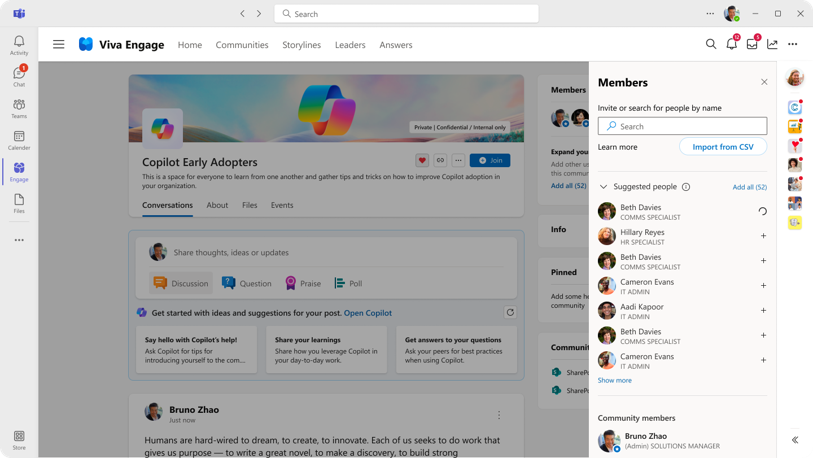Open the Store in Teams sidebar
The height and width of the screenshot is (458, 813).
19,440
